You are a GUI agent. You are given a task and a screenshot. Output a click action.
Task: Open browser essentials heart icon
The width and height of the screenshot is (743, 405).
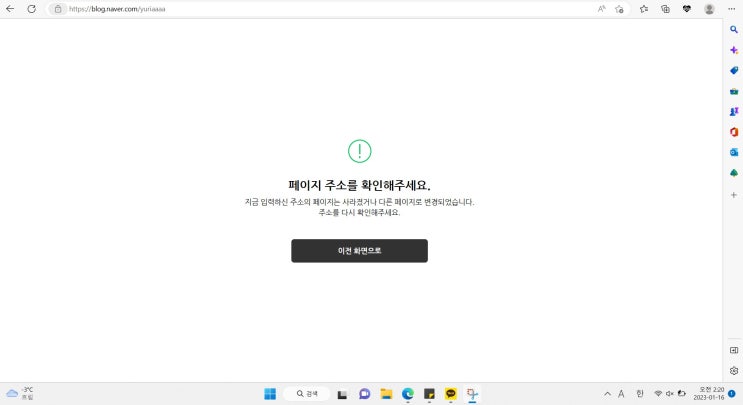click(687, 9)
